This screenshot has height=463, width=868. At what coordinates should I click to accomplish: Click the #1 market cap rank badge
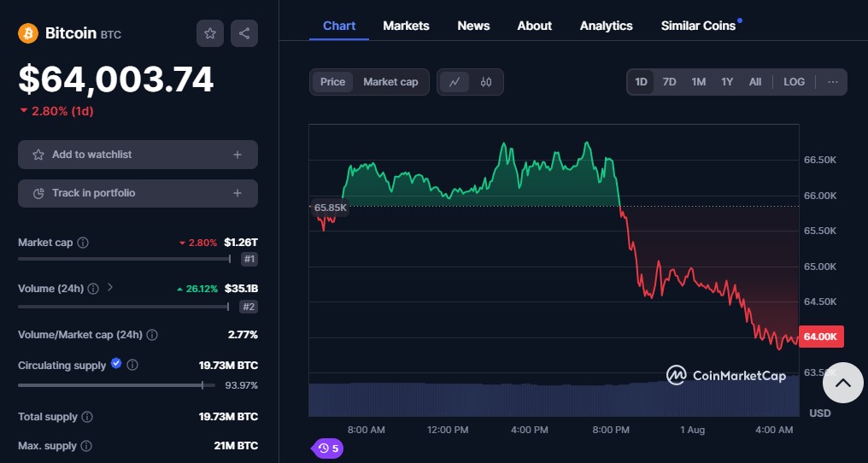[x=249, y=259]
